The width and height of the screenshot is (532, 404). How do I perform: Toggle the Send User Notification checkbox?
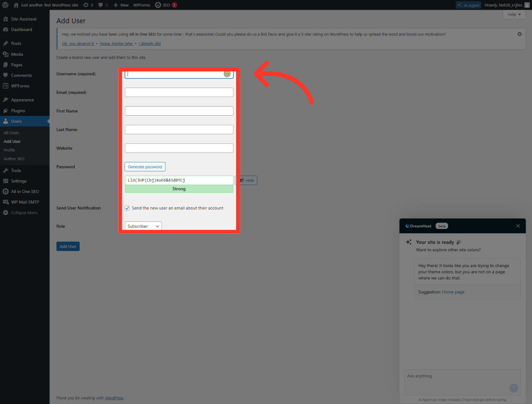127,208
